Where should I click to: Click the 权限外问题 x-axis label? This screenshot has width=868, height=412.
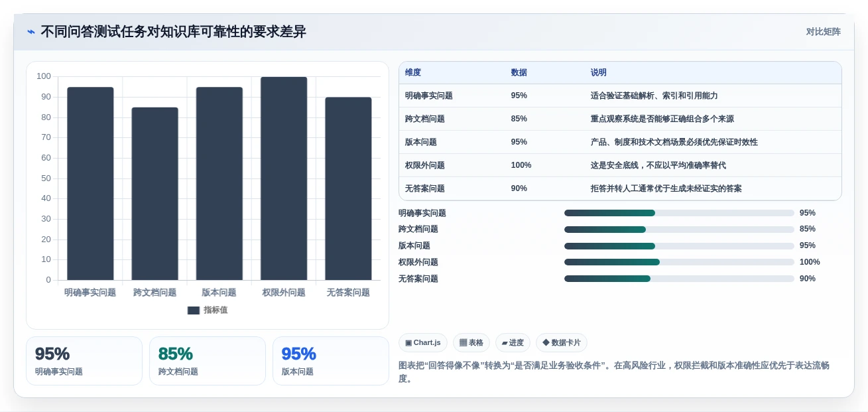pyautogui.click(x=284, y=293)
